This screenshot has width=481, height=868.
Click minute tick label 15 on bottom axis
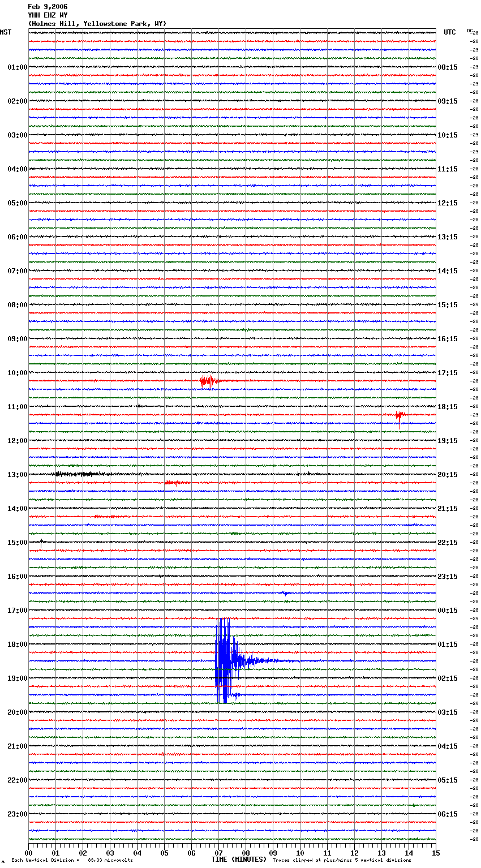click(x=436, y=853)
